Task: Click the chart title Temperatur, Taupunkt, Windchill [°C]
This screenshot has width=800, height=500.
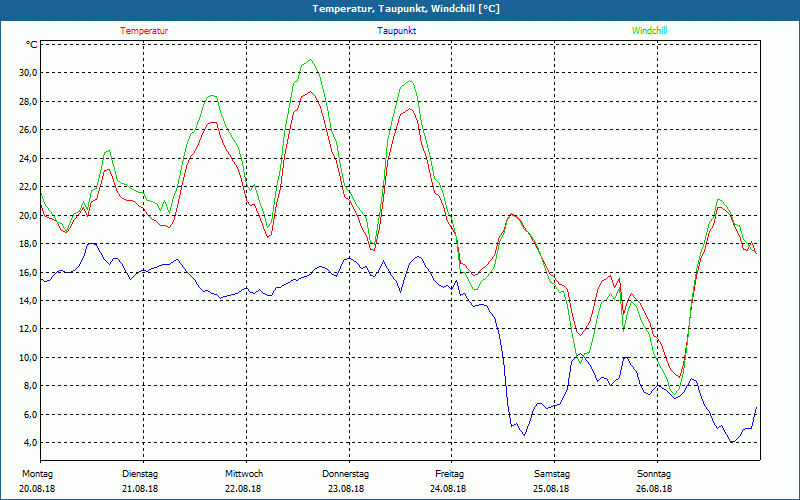Action: coord(406,9)
